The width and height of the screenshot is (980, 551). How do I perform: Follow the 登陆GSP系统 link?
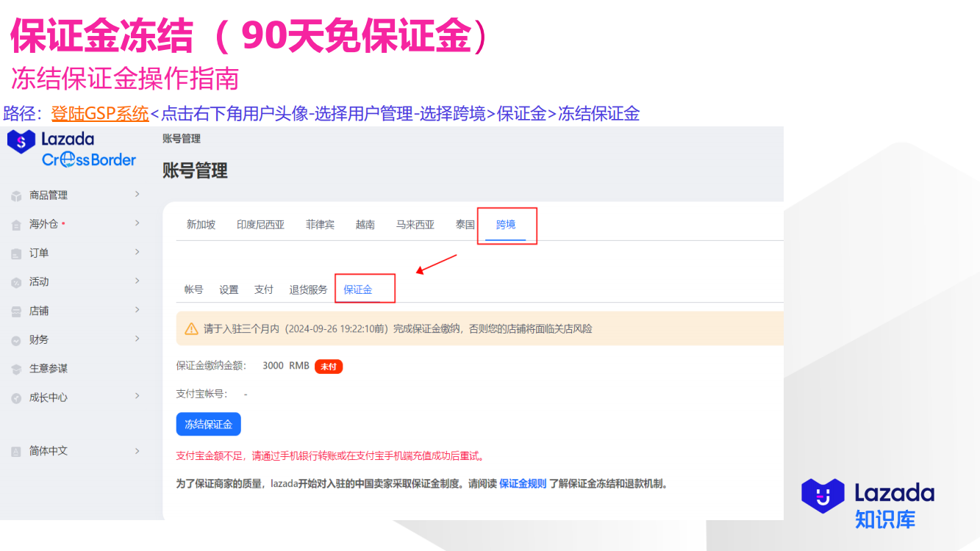tap(100, 114)
